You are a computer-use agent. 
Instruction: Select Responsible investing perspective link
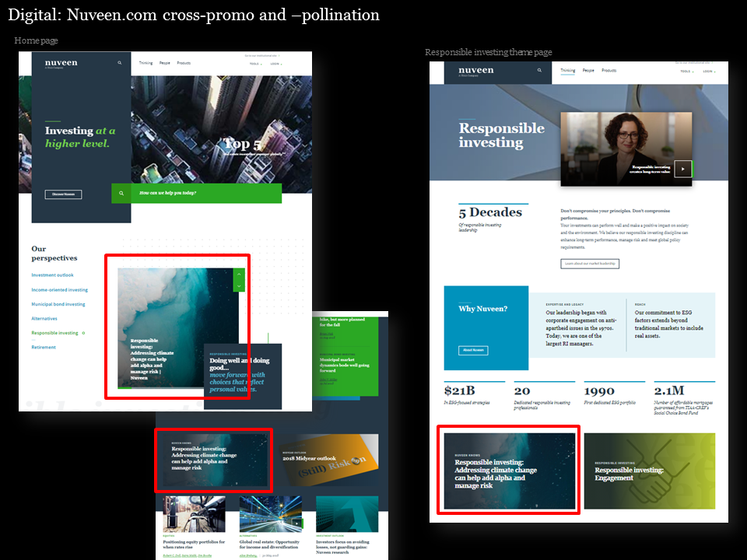(54, 334)
